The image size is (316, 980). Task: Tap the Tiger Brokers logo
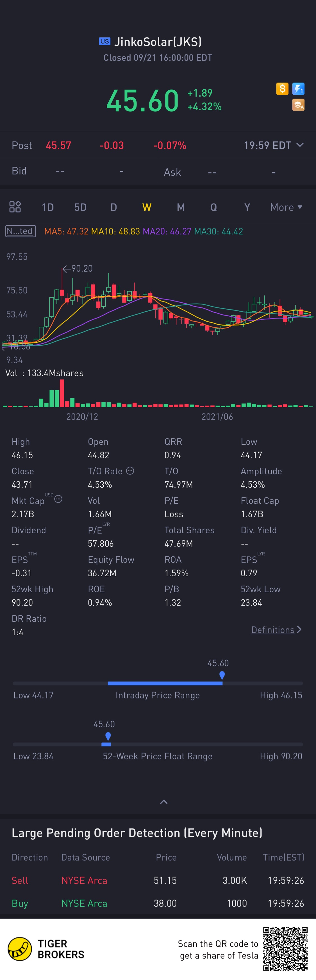[20, 949]
